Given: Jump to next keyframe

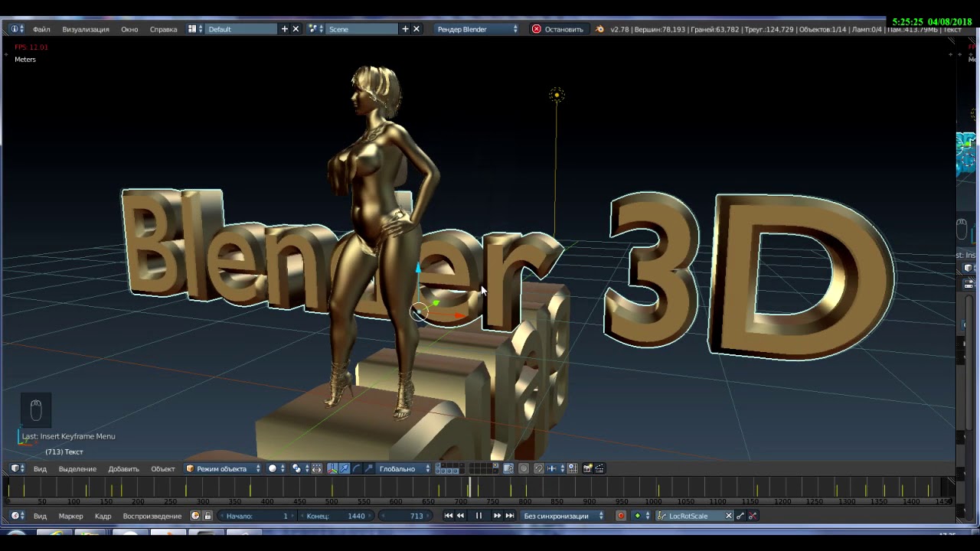Looking at the screenshot, I should click(497, 516).
